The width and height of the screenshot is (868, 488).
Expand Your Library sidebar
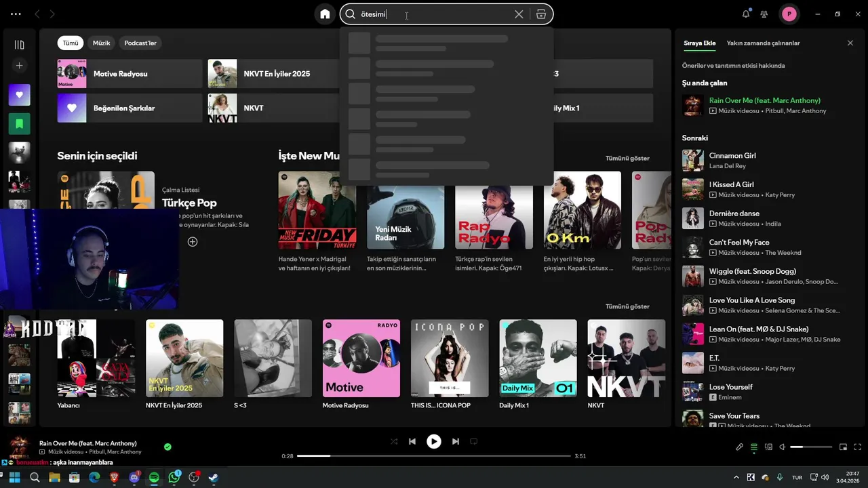(19, 45)
